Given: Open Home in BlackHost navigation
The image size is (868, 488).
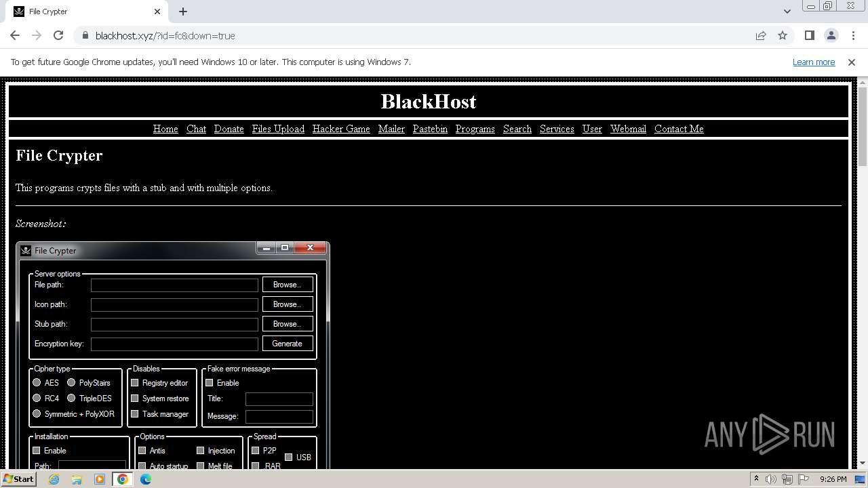Looking at the screenshot, I should click(165, 129).
